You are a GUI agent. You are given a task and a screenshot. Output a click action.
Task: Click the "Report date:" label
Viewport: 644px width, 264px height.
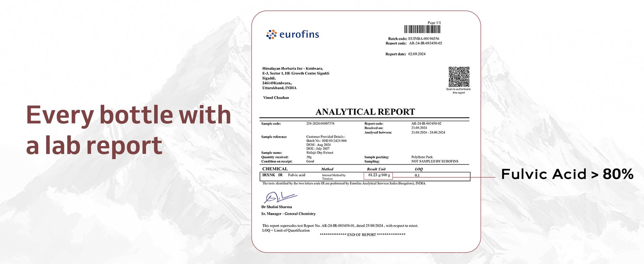pos(396,54)
